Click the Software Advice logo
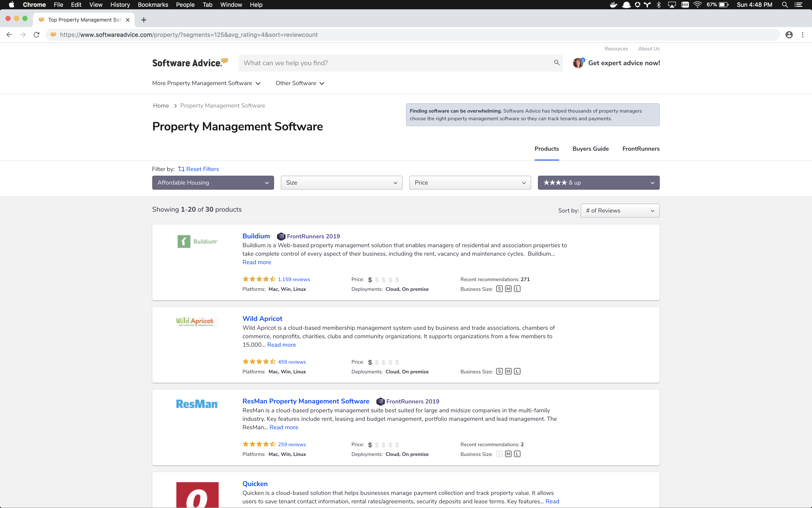Viewport: 812px width, 508px height. (x=190, y=62)
